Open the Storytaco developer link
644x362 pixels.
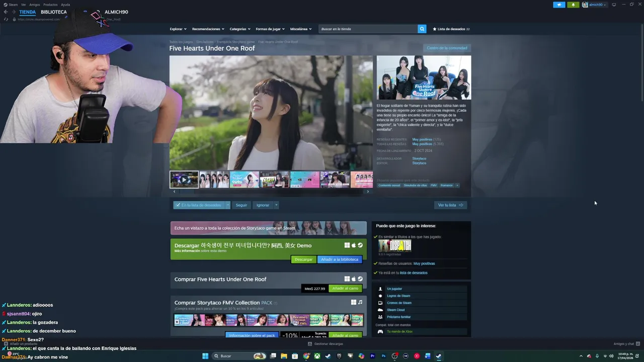[419, 158]
